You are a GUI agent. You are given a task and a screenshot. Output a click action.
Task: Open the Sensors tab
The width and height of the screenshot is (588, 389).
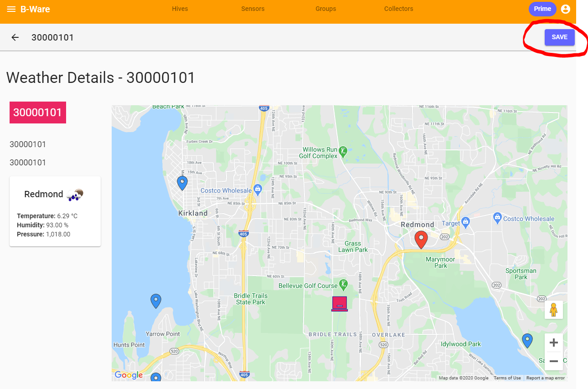tap(253, 9)
